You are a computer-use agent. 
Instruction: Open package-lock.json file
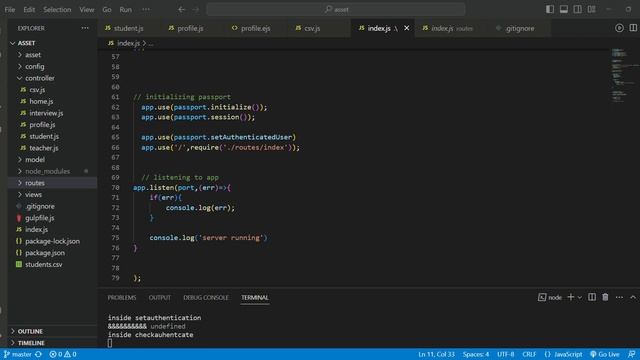click(52, 241)
